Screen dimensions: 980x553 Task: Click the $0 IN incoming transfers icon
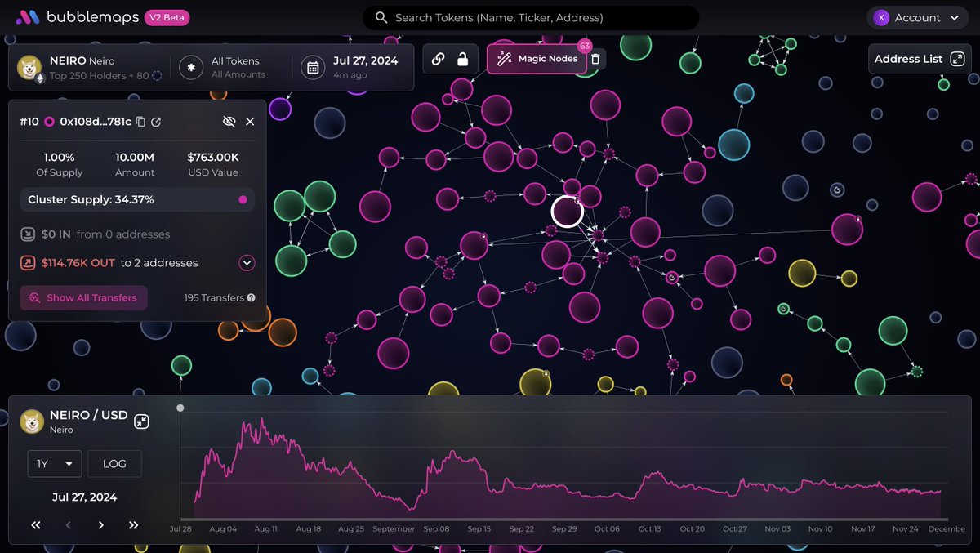(27, 234)
